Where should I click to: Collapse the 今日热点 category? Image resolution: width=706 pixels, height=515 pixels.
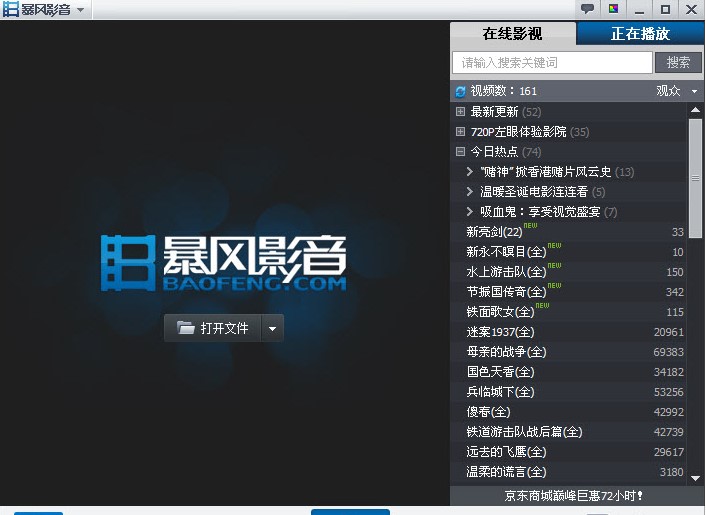pos(460,152)
